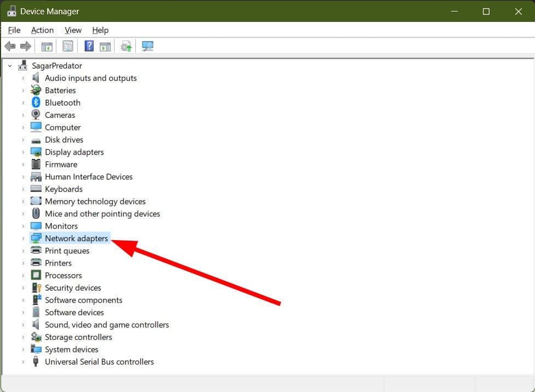535x392 pixels.
Task: Expand the System devices category
Action: 23,349
